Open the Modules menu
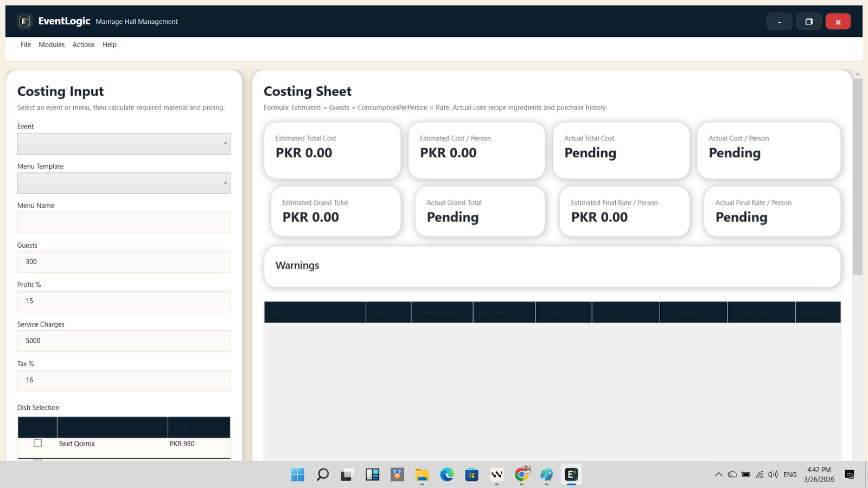 point(52,44)
